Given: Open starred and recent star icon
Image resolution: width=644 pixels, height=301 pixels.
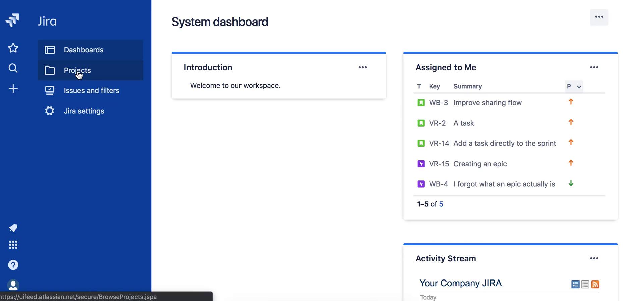Looking at the screenshot, I should click(x=13, y=48).
